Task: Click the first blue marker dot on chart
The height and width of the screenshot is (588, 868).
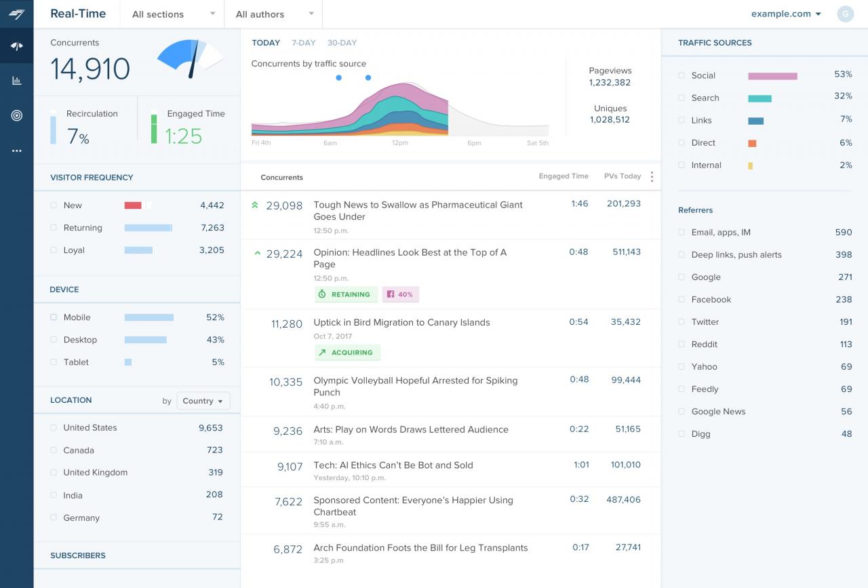Action: click(338, 78)
